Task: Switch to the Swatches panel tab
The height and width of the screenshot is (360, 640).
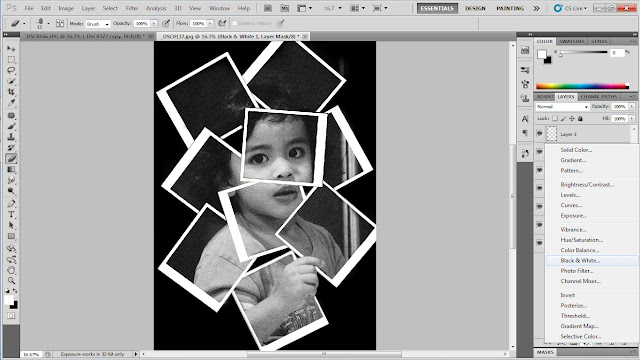Action: pos(571,41)
